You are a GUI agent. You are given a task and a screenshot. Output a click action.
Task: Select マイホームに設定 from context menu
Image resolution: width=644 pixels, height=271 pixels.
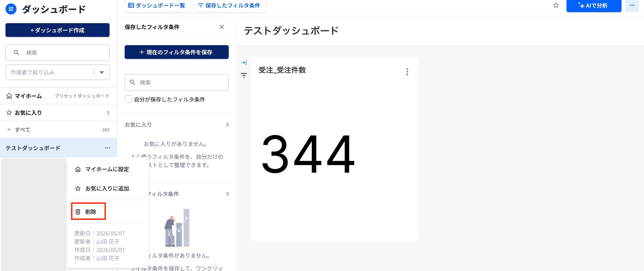coord(107,169)
